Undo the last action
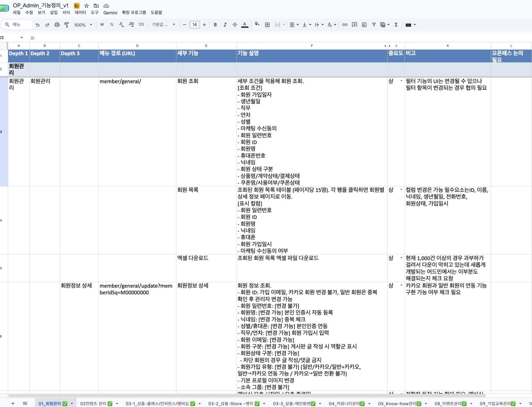Screen dimensions: 532x407 point(38,25)
